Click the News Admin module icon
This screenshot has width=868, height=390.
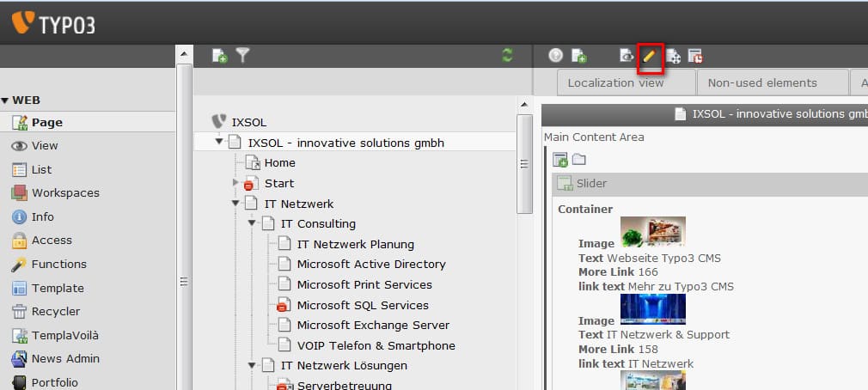click(20, 359)
